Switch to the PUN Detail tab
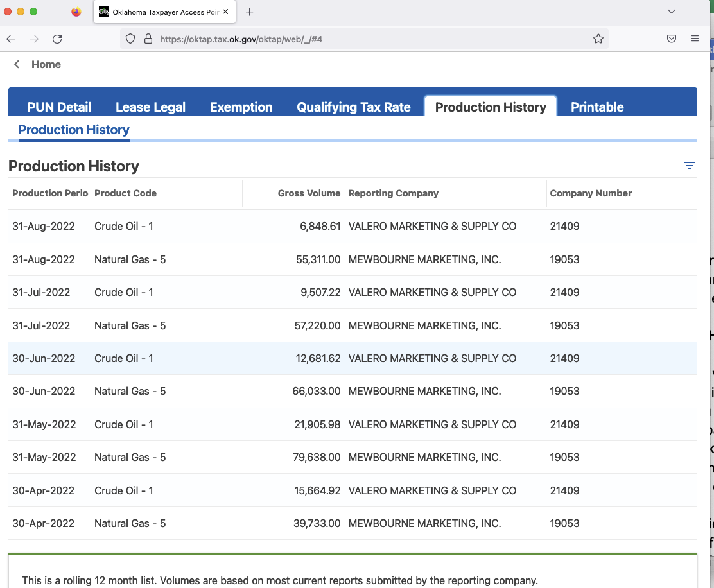Image resolution: width=714 pixels, height=588 pixels. pos(59,107)
